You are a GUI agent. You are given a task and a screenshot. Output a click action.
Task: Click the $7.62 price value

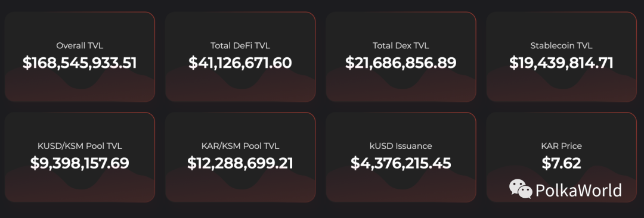point(562,163)
